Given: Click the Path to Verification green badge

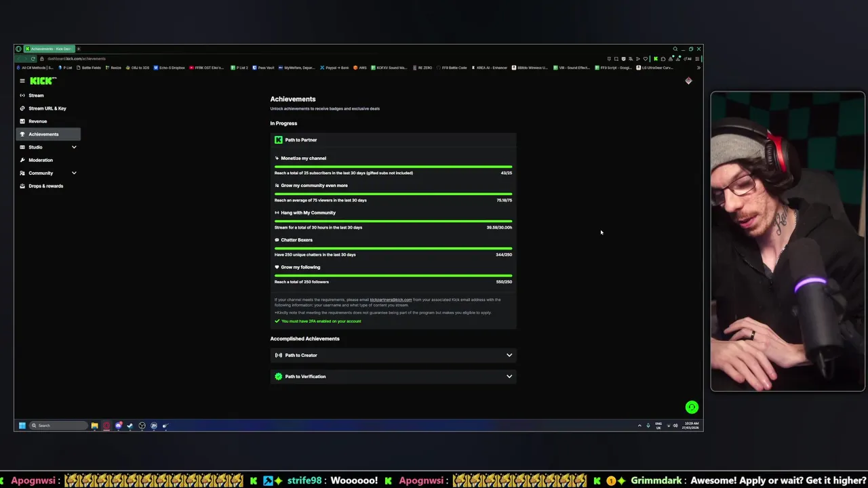Looking at the screenshot, I should [278, 376].
